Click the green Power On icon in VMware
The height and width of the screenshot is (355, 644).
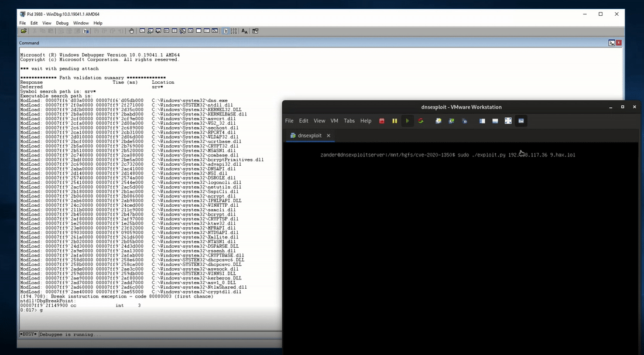(x=407, y=121)
